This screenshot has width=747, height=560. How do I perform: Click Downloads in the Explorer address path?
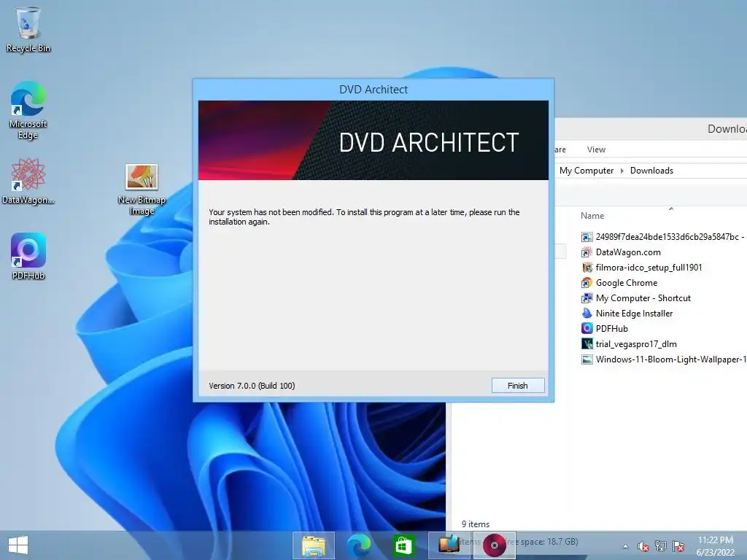tap(651, 171)
